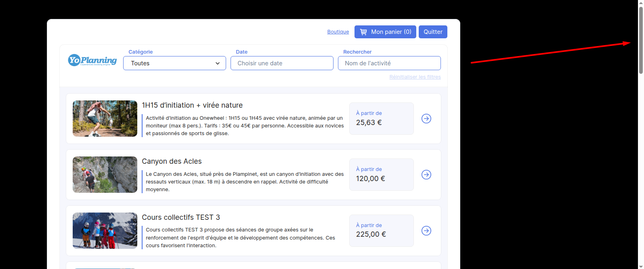Open the cart icon in Mon panier
This screenshot has height=269, width=644.
pos(363,32)
